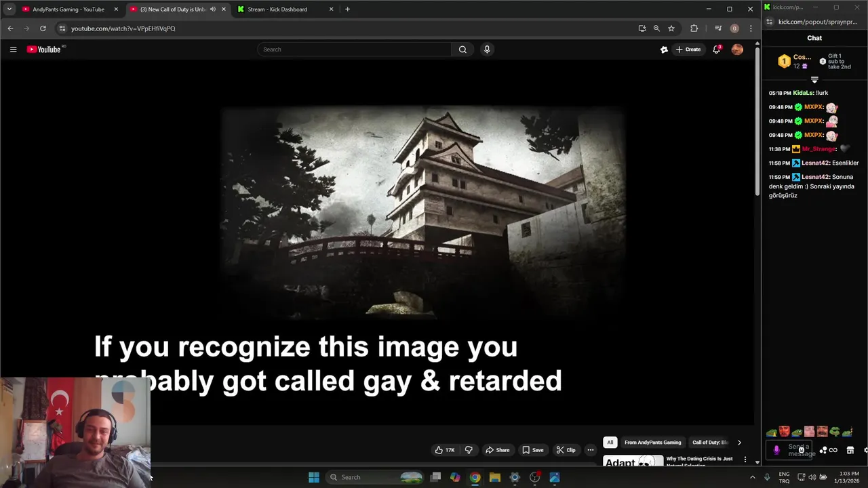Viewport: 868px width, 488px height.
Task: Open the Chrome profile G avatar
Action: pos(734,28)
